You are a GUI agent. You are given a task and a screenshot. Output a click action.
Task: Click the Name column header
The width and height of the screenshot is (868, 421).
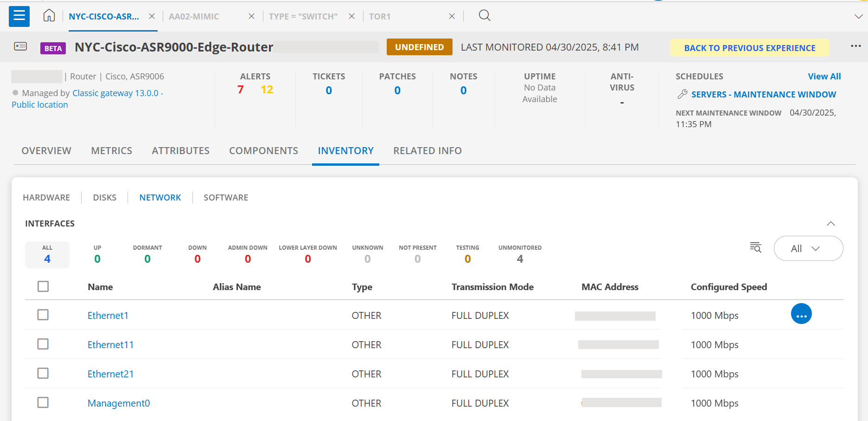(100, 287)
